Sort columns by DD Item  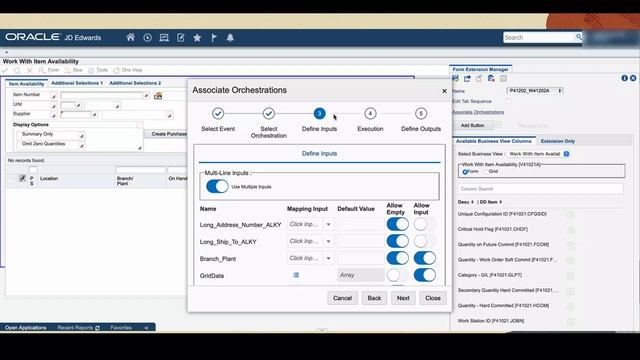(490, 202)
